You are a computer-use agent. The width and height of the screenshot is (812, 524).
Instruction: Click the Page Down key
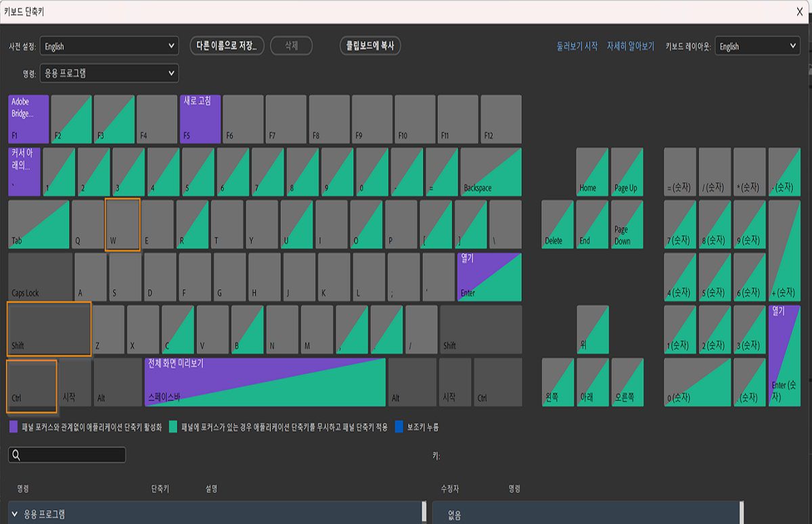pos(627,224)
